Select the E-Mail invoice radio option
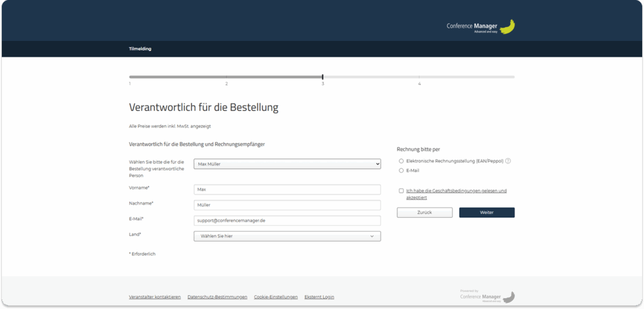The height and width of the screenshot is (309, 644). [401, 171]
